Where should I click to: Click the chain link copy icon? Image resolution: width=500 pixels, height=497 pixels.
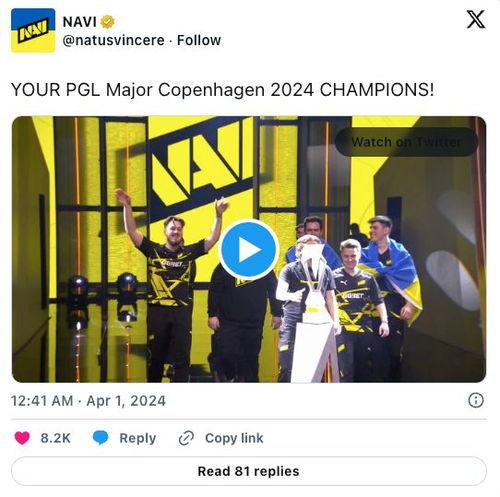(x=186, y=438)
